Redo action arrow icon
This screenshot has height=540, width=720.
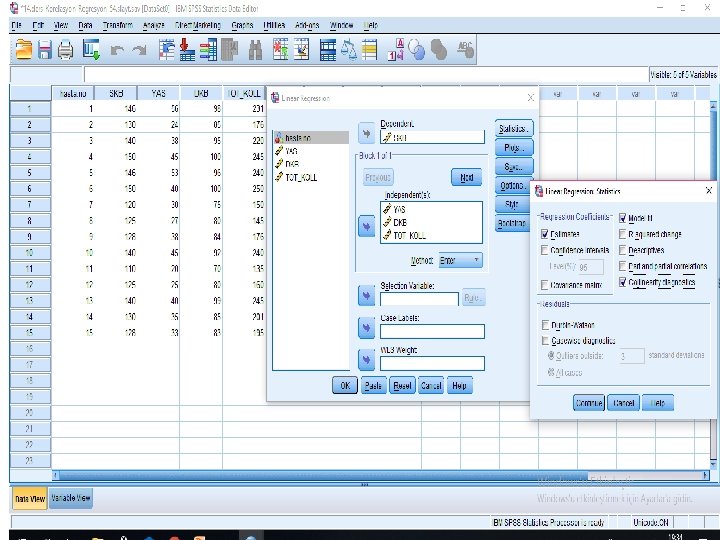139,50
